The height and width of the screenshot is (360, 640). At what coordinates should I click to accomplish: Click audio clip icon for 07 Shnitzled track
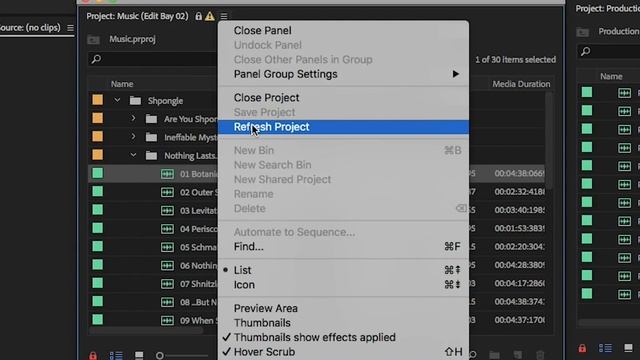[x=167, y=284]
